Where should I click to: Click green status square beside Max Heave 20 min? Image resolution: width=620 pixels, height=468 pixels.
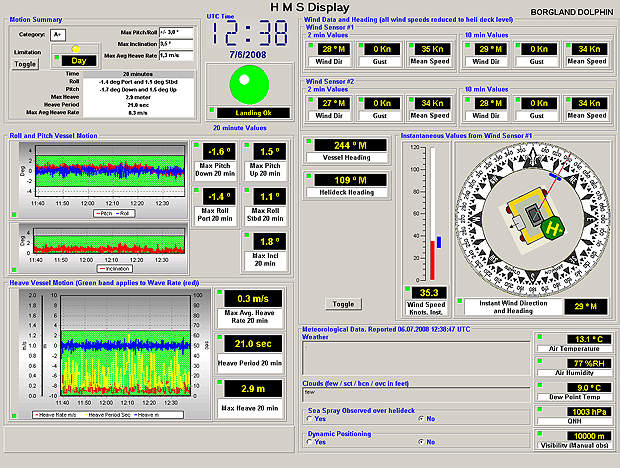pos(219,383)
